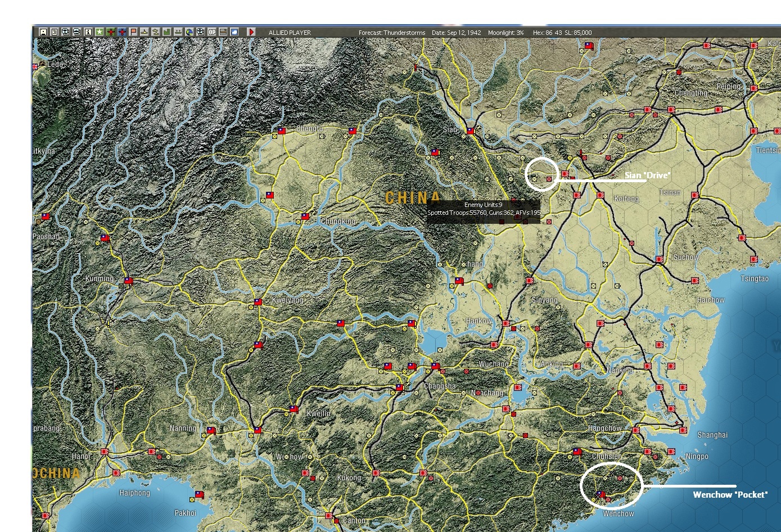This screenshot has height=532, width=781.
Task: Select the Japanese base at Hanoi
Action: tap(105, 452)
